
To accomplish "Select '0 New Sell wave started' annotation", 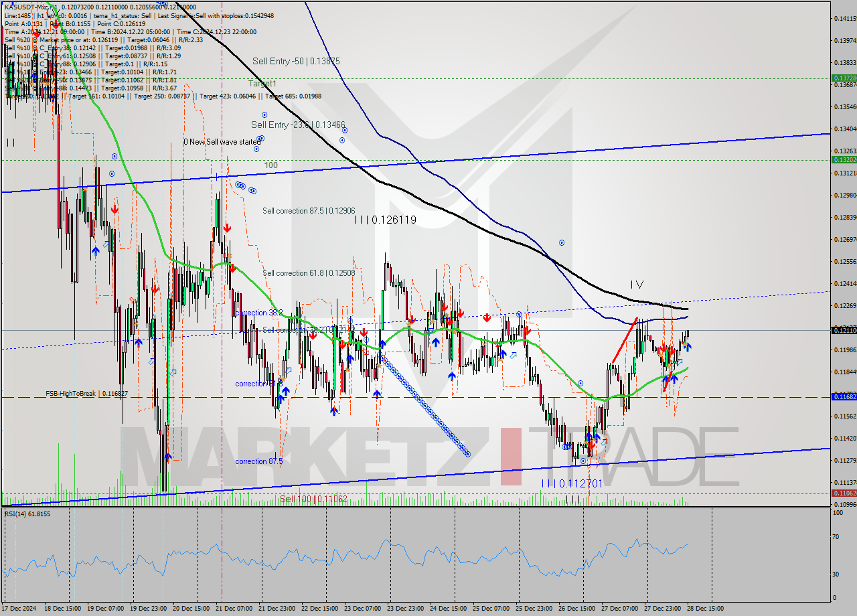I will tap(222, 142).
